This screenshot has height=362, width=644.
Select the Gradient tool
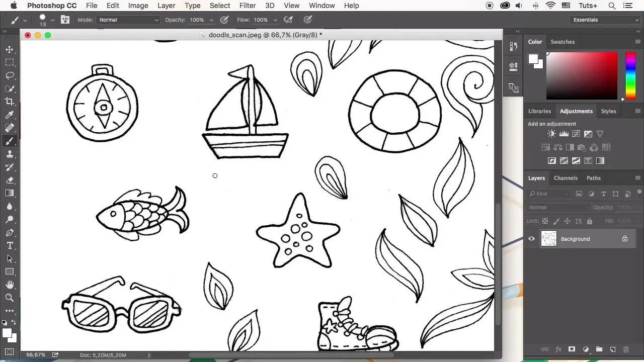coord(10,193)
